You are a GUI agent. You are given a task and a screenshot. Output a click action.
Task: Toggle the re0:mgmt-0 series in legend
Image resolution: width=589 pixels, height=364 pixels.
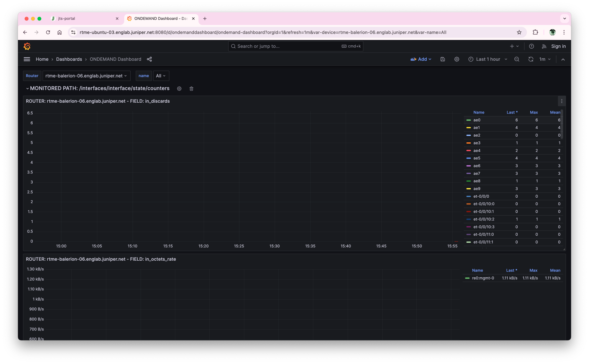click(x=483, y=278)
